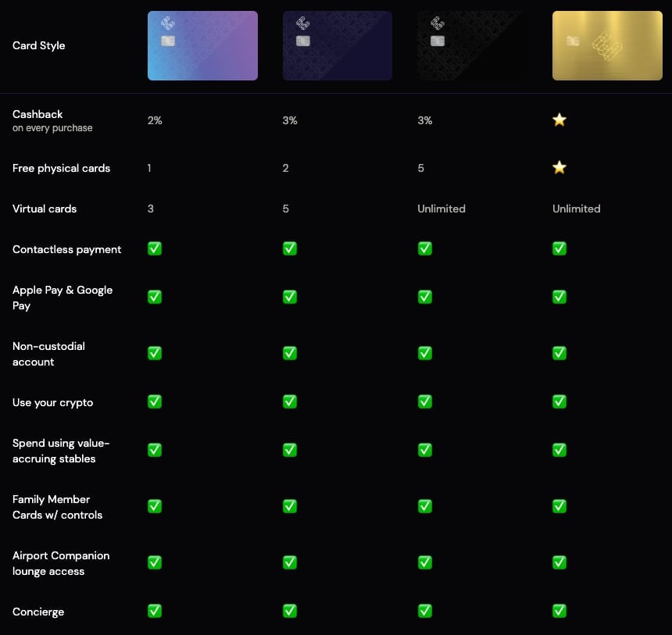Click Contactless payment checkmark in first card column

[x=155, y=249]
